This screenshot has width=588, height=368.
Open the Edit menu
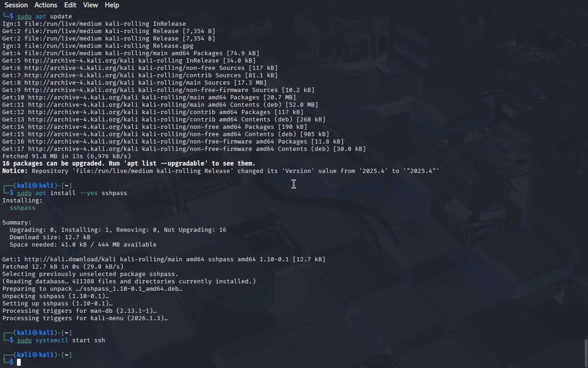coord(70,5)
